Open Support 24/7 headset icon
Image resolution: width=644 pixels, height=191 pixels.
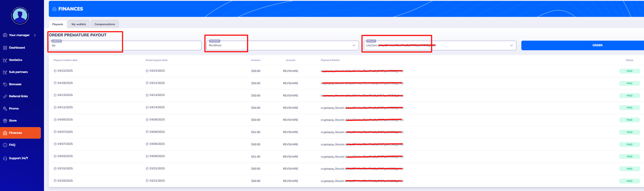pyautogui.click(x=5, y=158)
